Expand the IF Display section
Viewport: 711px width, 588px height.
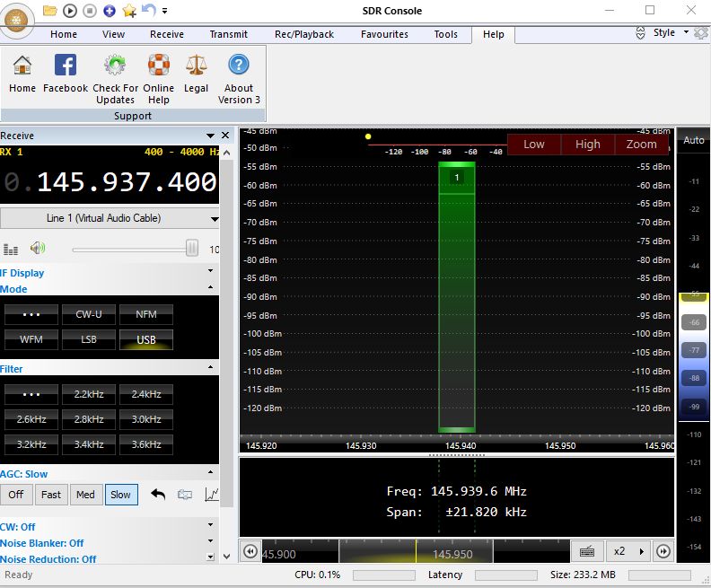point(210,271)
